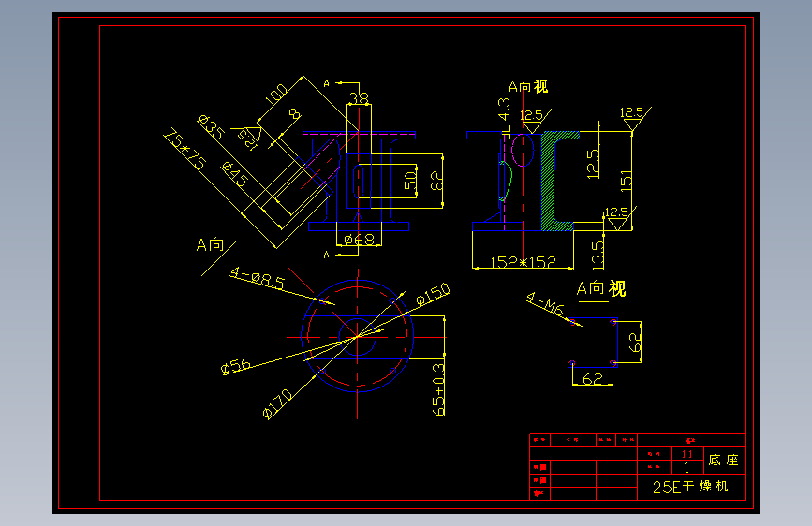Select the ø150 diameter callout
The image size is (812, 526).
pyautogui.click(x=433, y=295)
